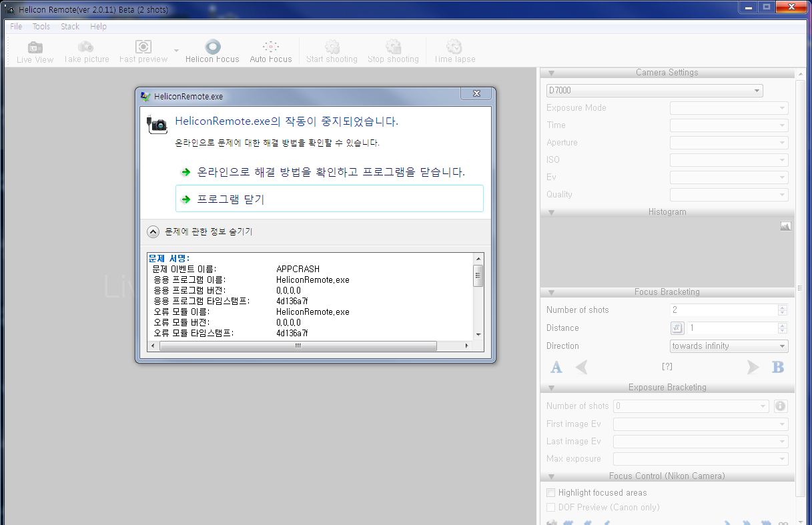
Task: Click the camera icon in crash dialog
Action: click(x=157, y=123)
